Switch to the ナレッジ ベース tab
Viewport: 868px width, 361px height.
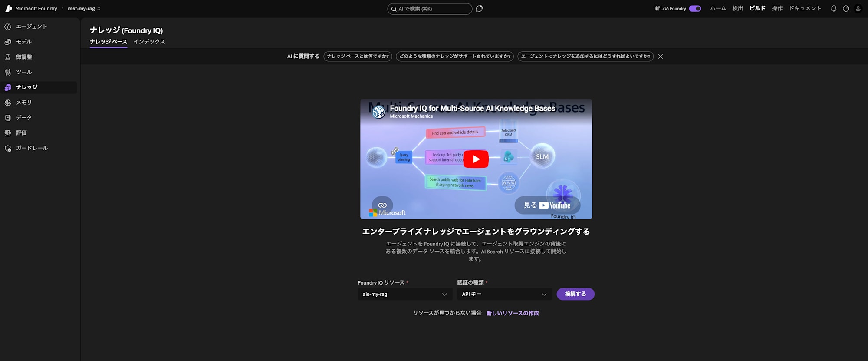coord(108,42)
